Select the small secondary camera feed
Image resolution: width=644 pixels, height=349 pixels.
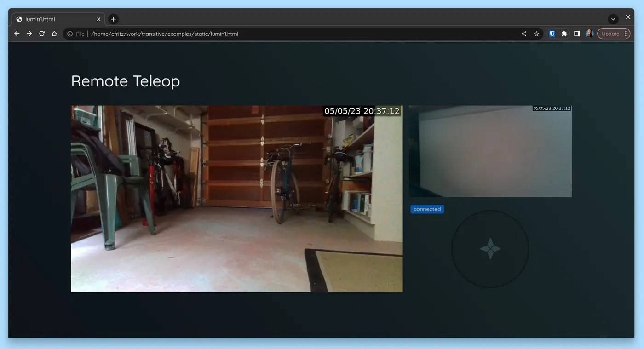[x=490, y=152]
